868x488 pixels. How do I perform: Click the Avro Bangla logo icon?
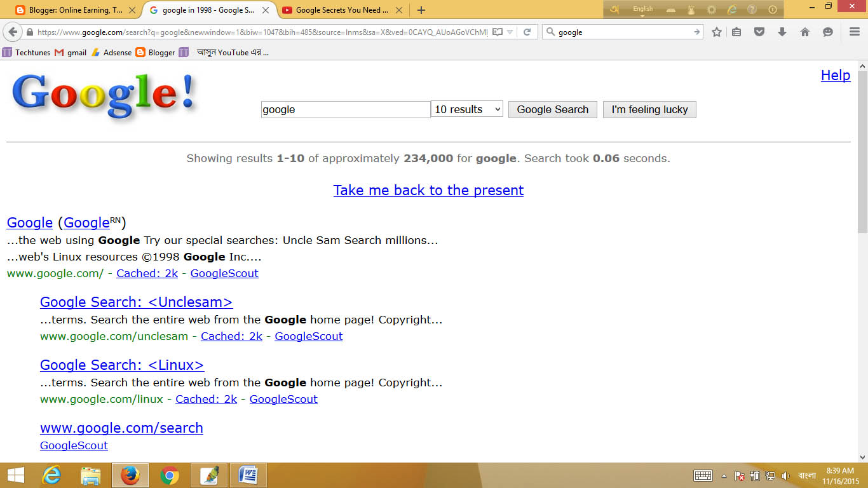(614, 10)
